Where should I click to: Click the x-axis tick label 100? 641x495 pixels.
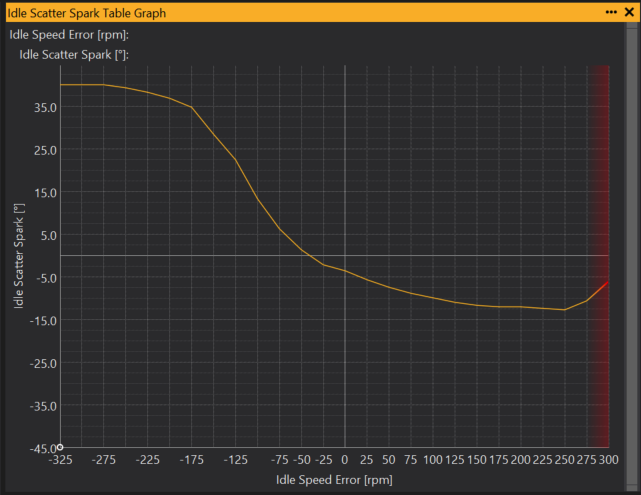coord(433,460)
